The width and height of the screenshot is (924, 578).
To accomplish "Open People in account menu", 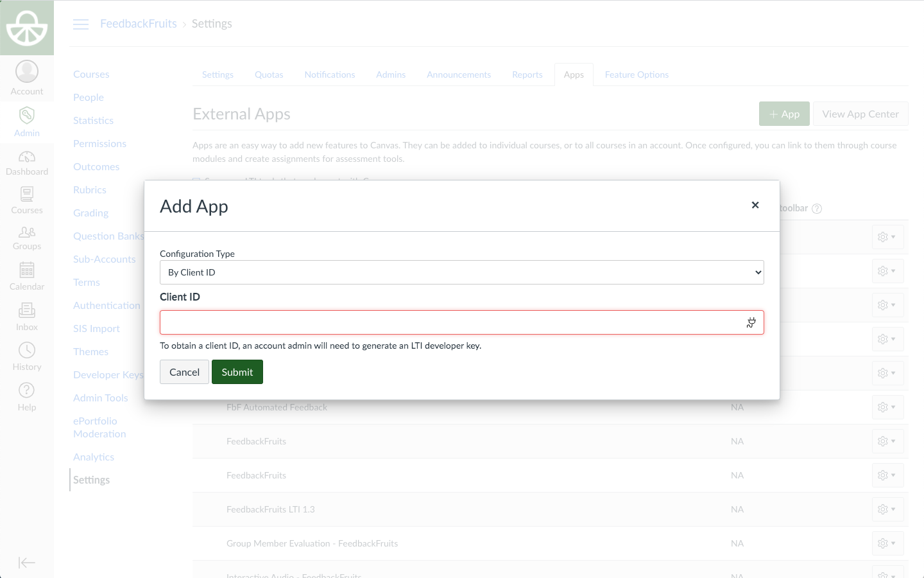I will pos(89,98).
